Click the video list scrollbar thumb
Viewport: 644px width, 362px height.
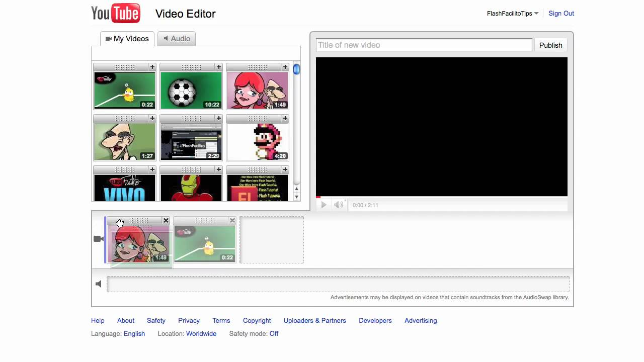click(296, 69)
